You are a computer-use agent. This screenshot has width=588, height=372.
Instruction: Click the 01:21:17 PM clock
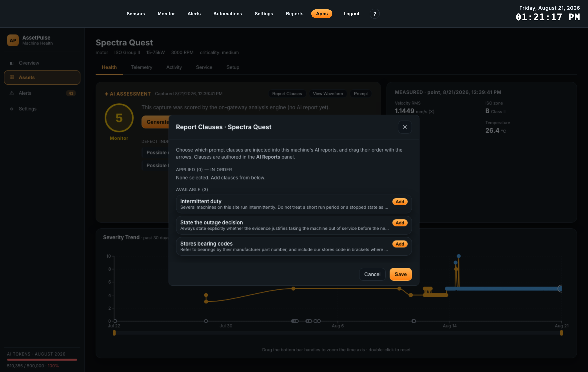point(548,17)
